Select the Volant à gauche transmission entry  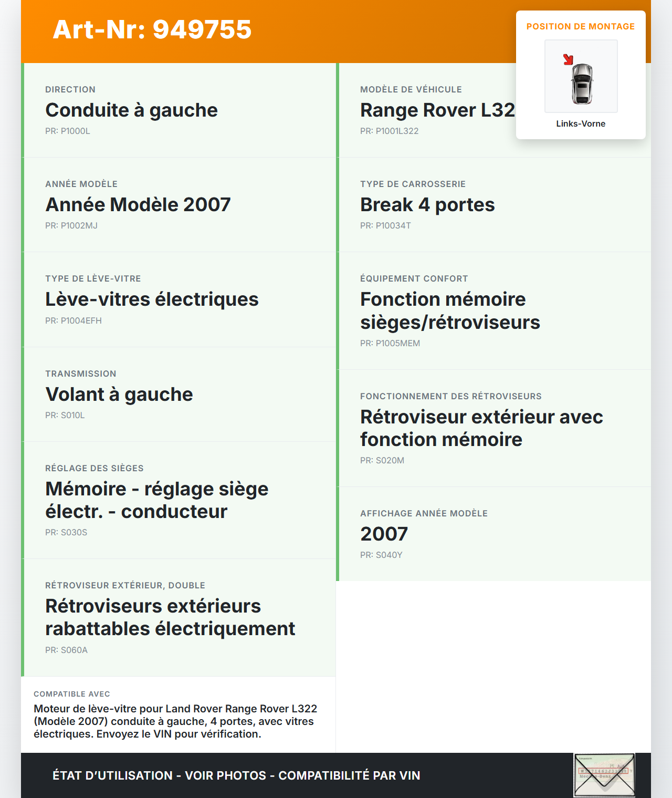coord(119,395)
